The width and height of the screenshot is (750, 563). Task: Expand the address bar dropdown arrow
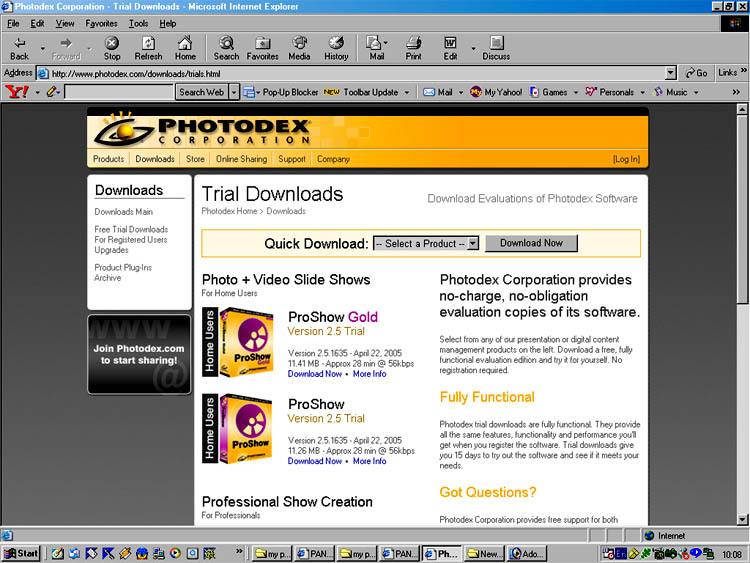[671, 73]
